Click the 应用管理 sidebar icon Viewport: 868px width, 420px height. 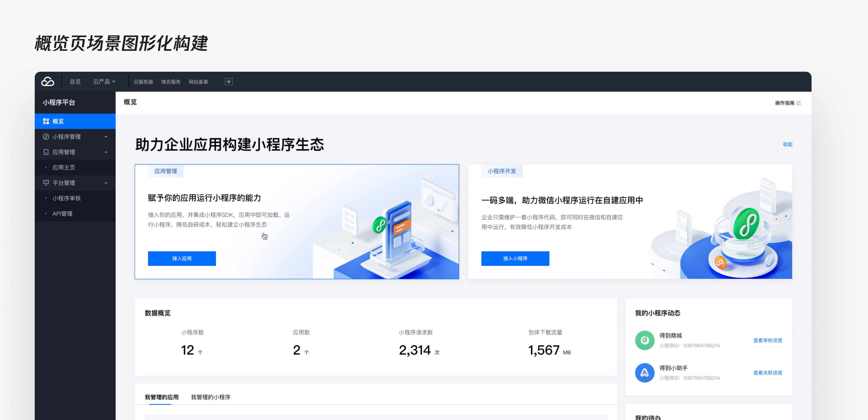46,152
